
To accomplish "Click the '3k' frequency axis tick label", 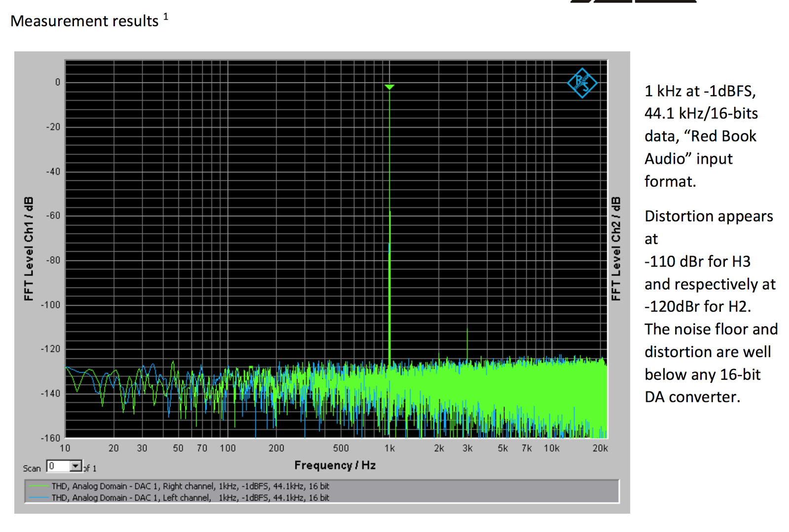I will pos(467,448).
